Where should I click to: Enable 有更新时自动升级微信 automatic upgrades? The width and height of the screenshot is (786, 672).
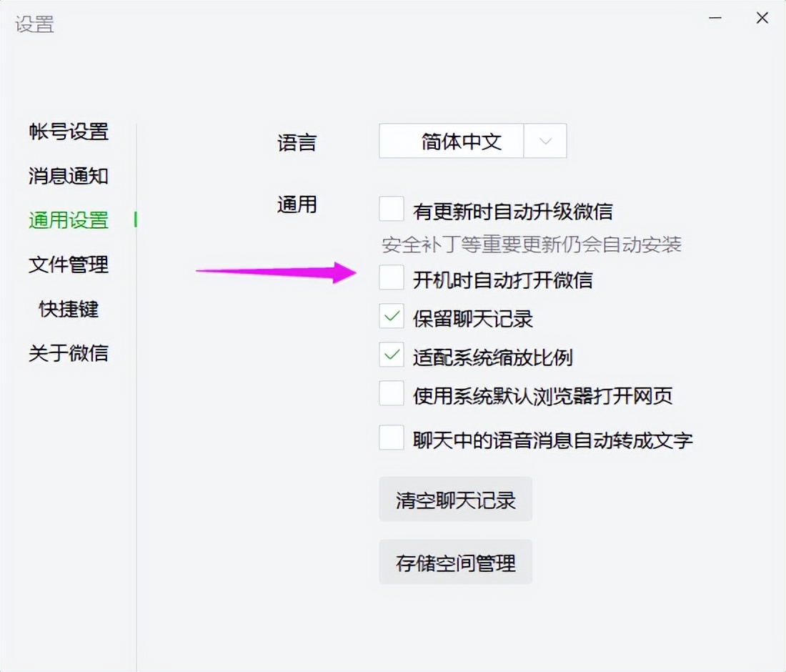pos(391,207)
